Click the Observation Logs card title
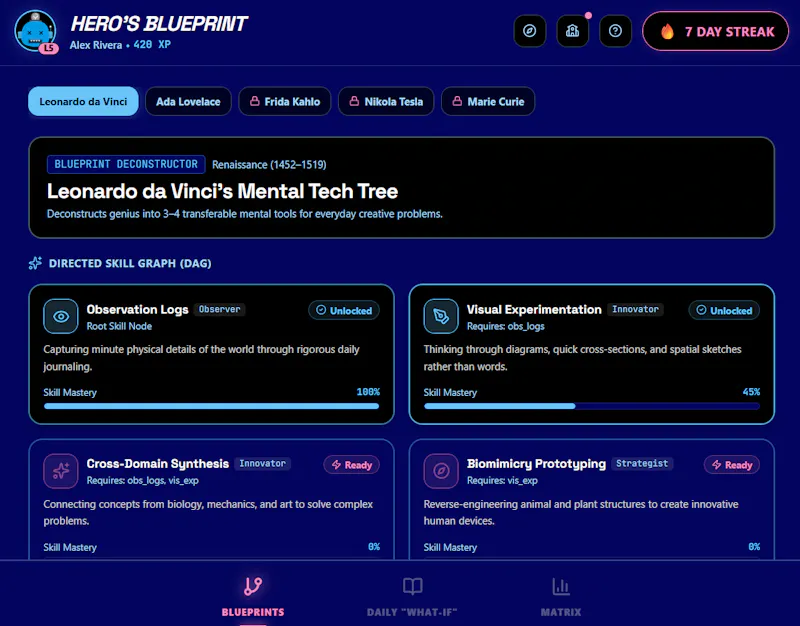Viewport: 800px width, 626px height. (137, 309)
